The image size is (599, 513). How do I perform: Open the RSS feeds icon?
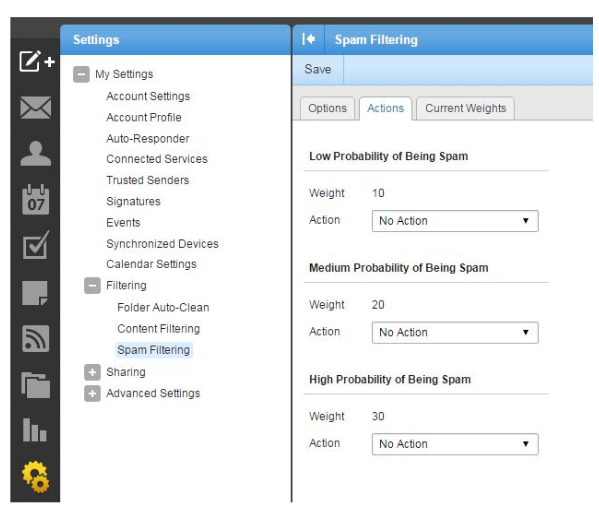pyautogui.click(x=36, y=339)
